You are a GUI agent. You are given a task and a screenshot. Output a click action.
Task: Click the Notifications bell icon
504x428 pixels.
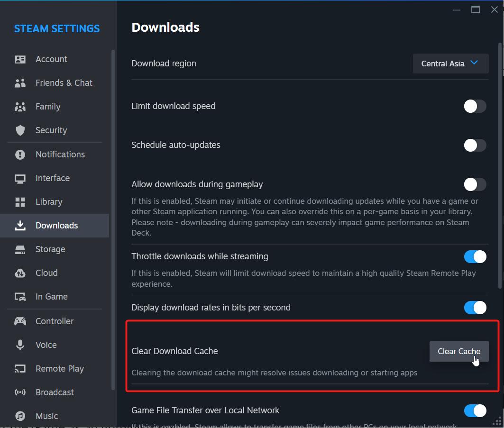[20, 154]
